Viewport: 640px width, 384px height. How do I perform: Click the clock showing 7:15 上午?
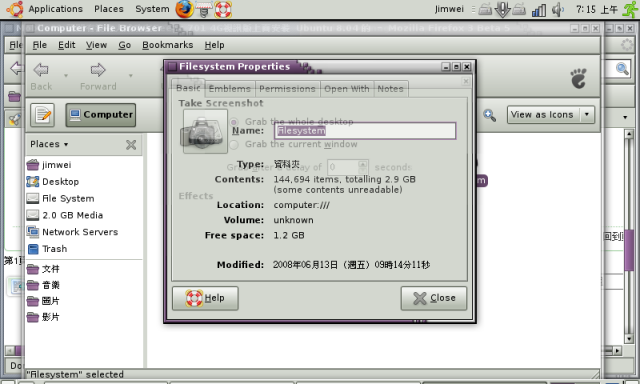click(596, 9)
